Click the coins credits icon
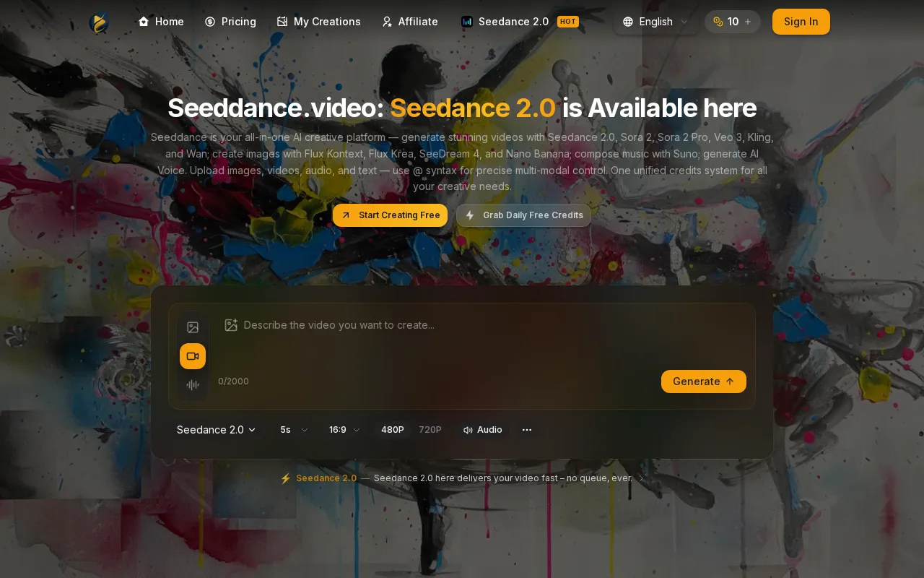 (718, 22)
